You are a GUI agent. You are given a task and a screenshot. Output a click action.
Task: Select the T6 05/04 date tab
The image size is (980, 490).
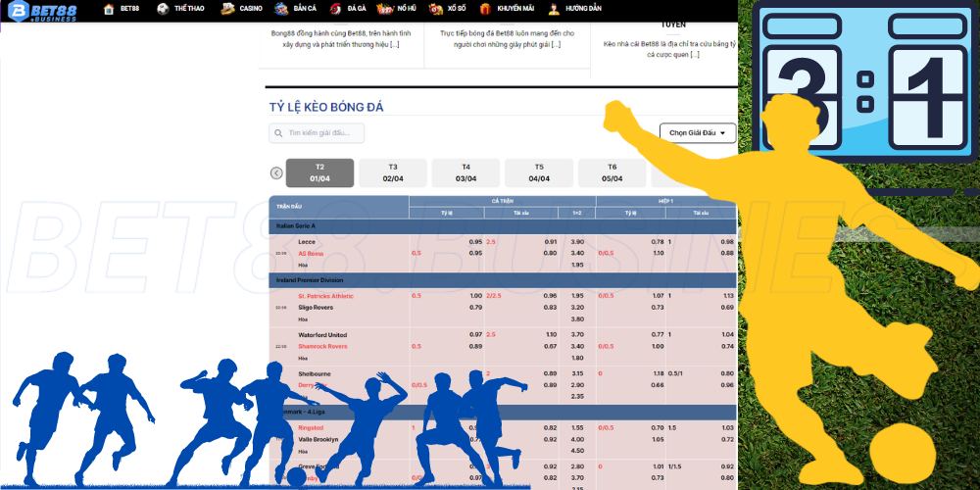click(x=612, y=173)
